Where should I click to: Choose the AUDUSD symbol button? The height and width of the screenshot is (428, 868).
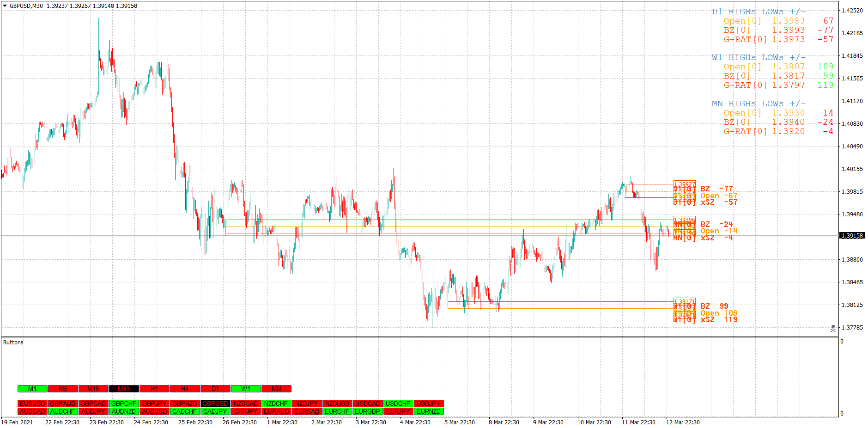tap(154, 411)
